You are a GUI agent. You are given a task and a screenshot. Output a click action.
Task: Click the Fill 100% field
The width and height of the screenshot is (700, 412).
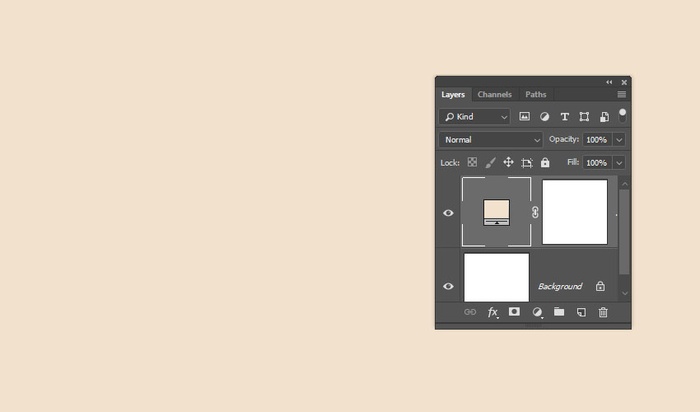[x=597, y=162]
